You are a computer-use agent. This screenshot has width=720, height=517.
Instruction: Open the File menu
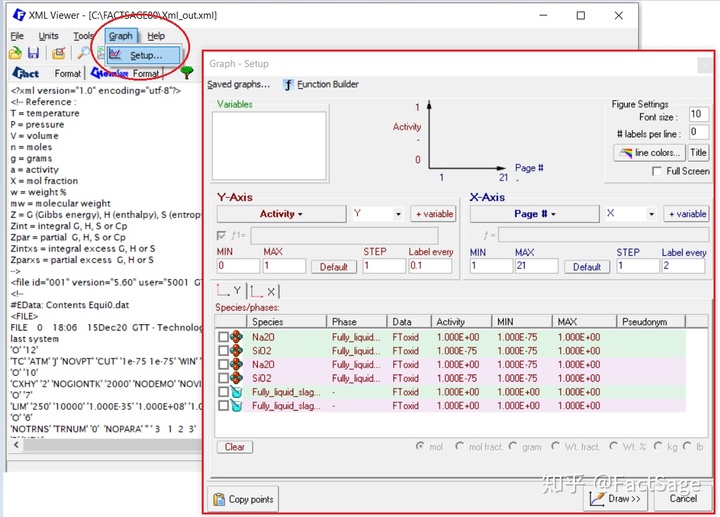[17, 36]
